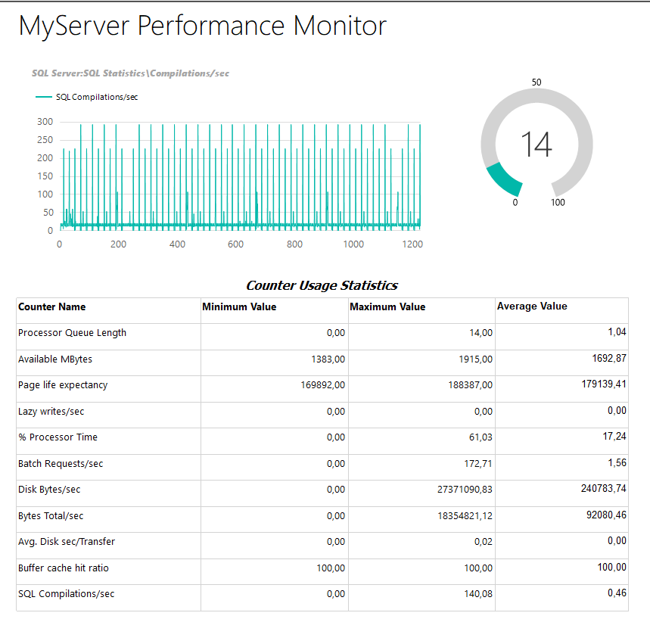650x644 pixels.
Task: Select the Processor Queue Length row
Action: 72,332
